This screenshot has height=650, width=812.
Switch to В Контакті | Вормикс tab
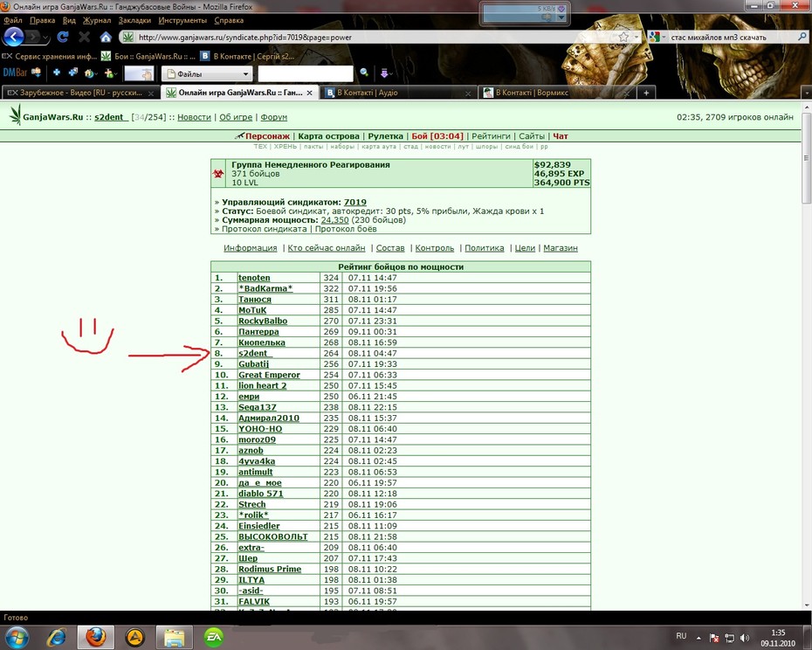point(557,93)
